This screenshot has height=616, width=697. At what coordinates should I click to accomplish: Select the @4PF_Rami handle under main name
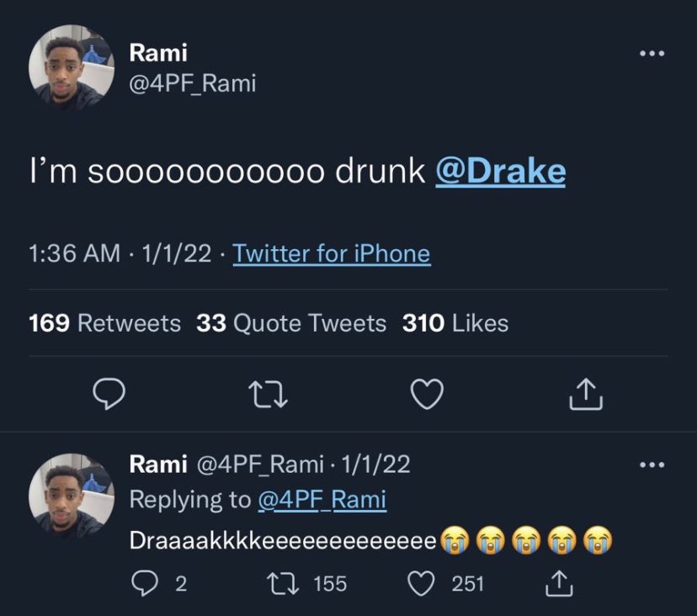193,83
